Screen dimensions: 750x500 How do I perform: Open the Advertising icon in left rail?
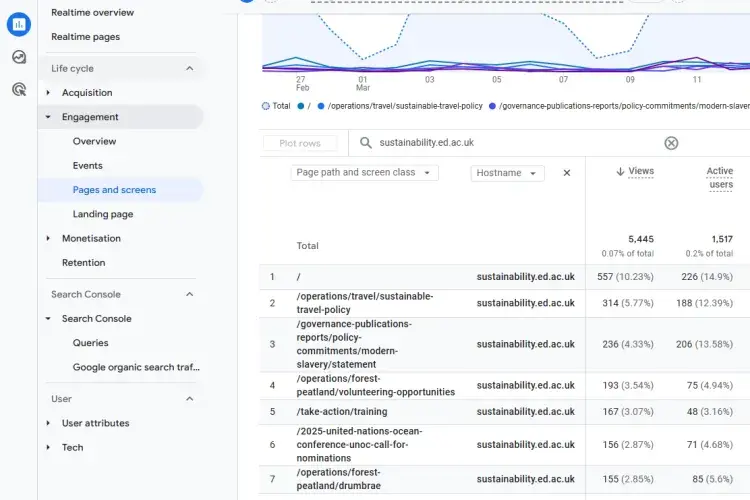(18, 90)
